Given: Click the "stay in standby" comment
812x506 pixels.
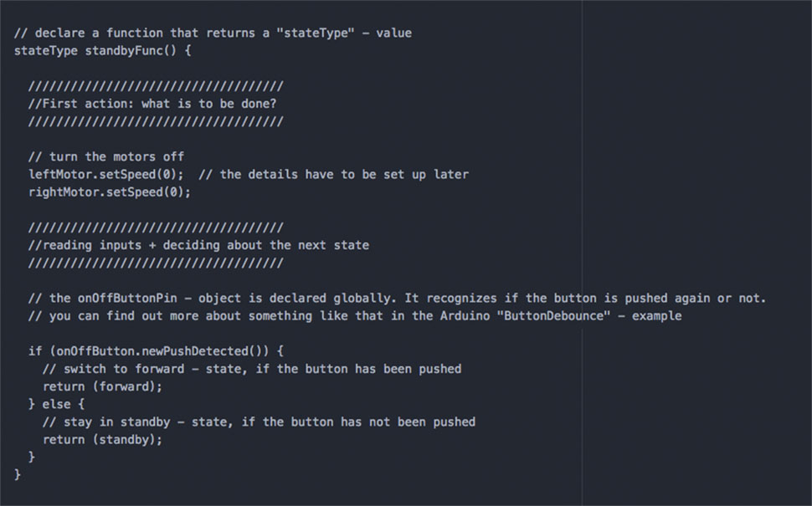Looking at the screenshot, I should [258, 422].
